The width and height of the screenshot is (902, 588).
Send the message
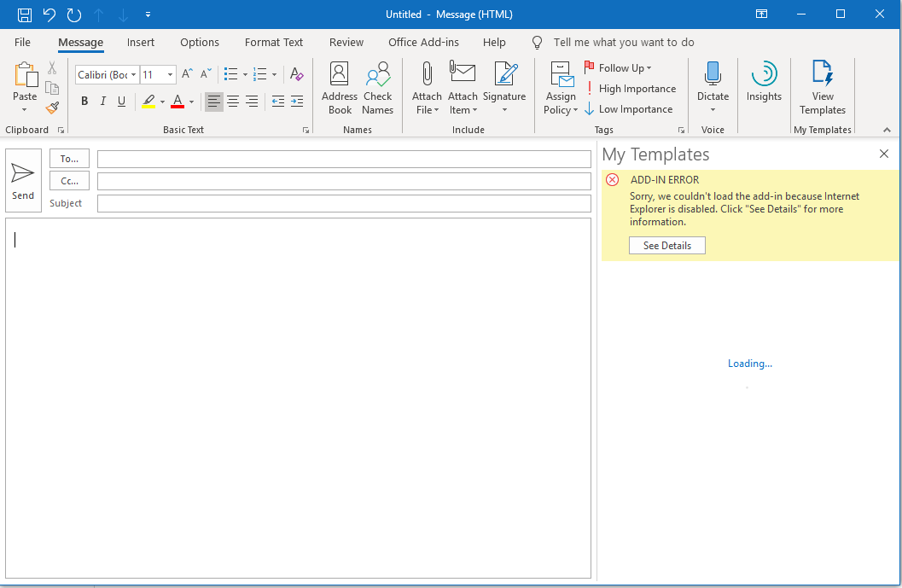(x=23, y=181)
